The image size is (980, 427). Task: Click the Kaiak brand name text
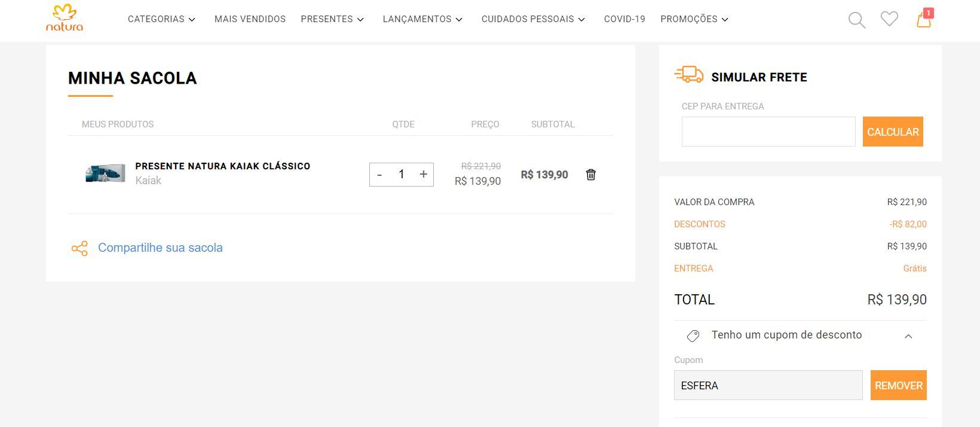[148, 181]
